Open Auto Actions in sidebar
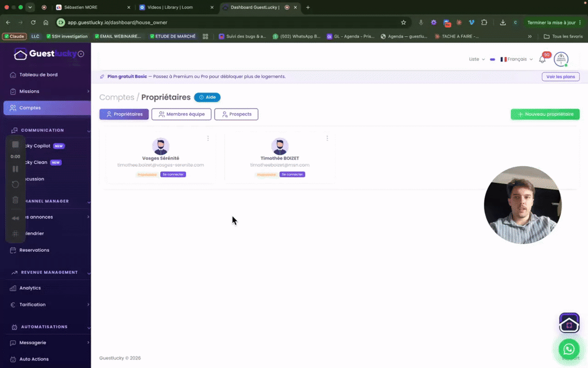This screenshot has height=368, width=588. click(34, 359)
